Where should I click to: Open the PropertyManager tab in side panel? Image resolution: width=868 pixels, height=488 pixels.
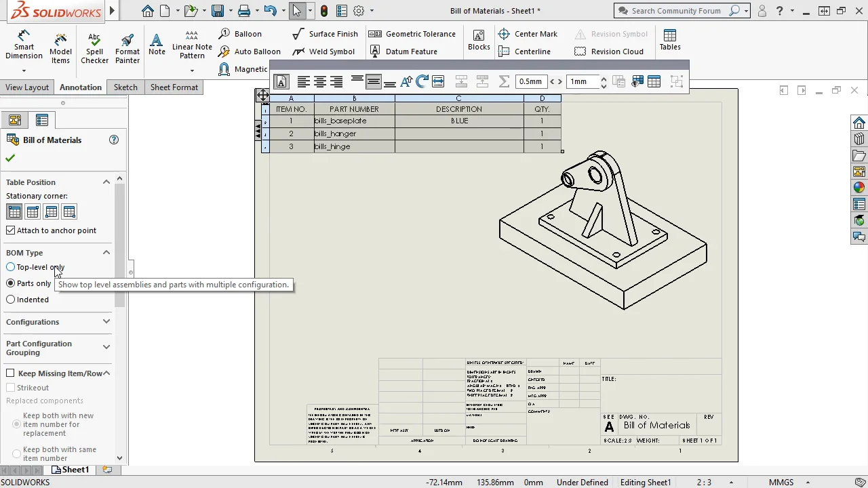[x=42, y=120]
